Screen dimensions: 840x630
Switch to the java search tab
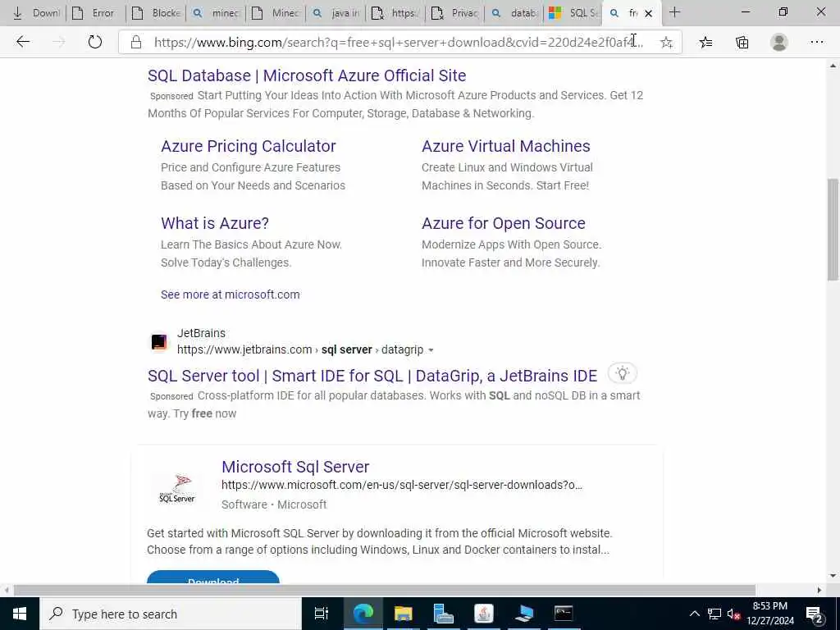coord(336,13)
